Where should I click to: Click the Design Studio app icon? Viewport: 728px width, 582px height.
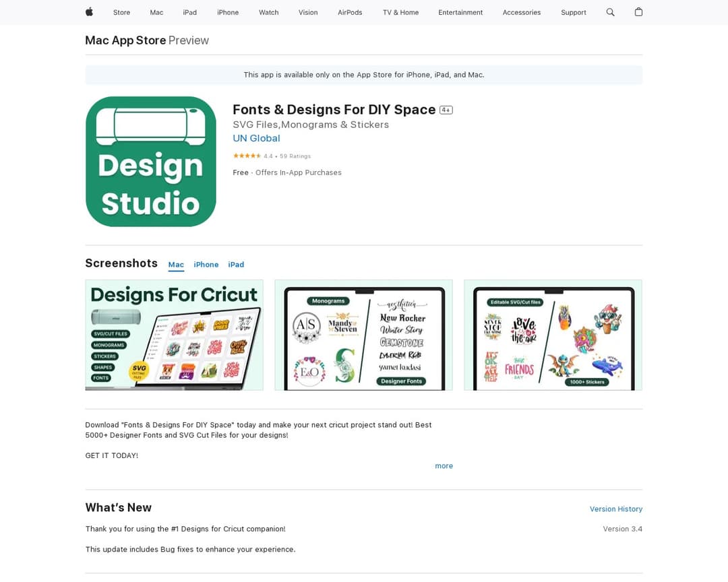(150, 162)
